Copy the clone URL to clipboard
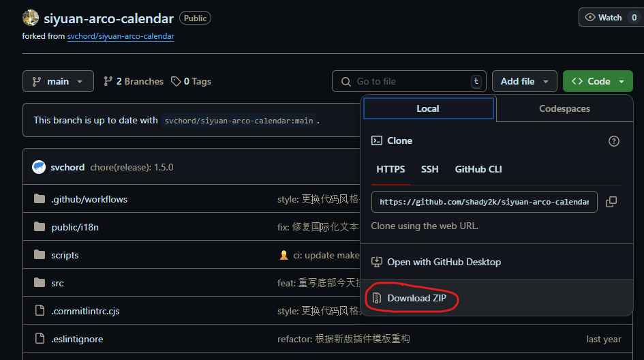Viewport: 644px width, 360px height. [611, 202]
